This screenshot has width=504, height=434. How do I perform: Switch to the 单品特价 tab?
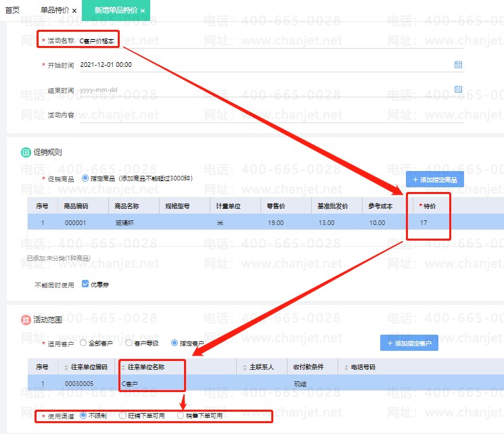click(55, 10)
